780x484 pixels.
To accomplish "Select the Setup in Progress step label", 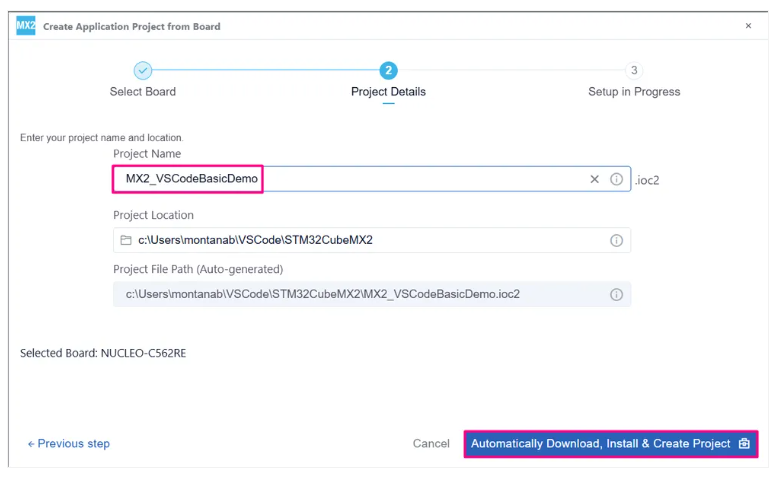I will (634, 92).
